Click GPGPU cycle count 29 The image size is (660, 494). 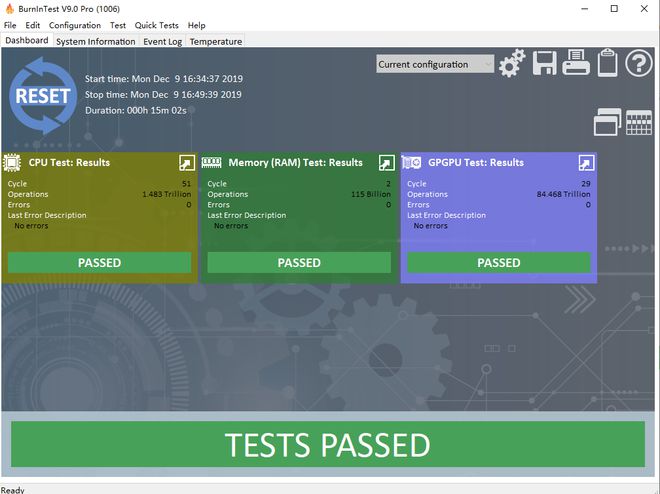tap(586, 183)
